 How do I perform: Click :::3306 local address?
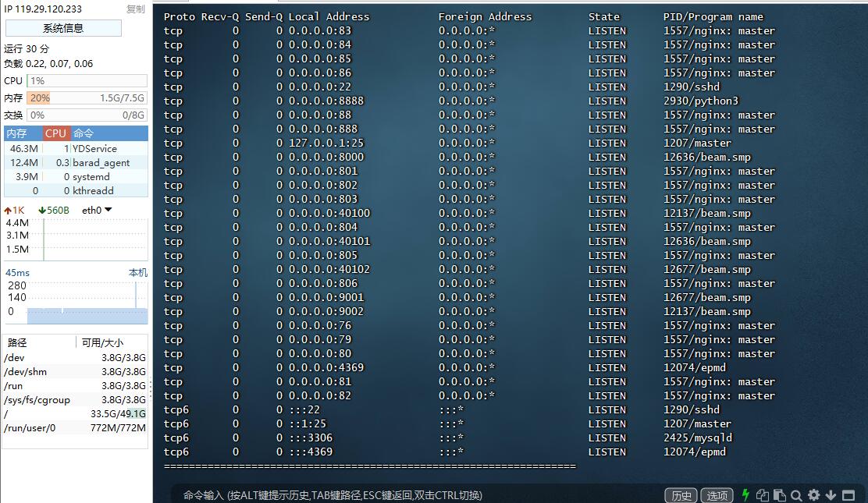311,437
